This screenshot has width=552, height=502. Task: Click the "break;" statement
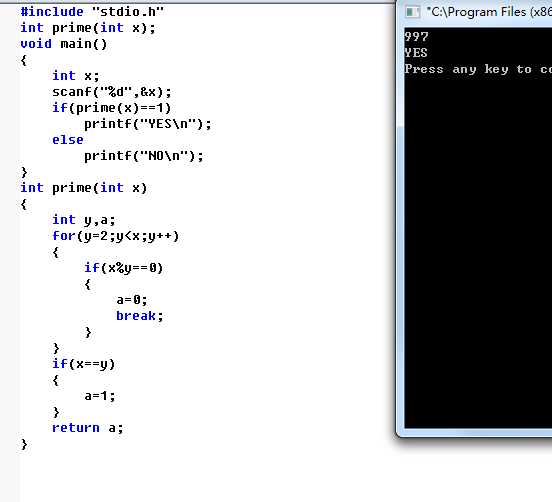[140, 316]
